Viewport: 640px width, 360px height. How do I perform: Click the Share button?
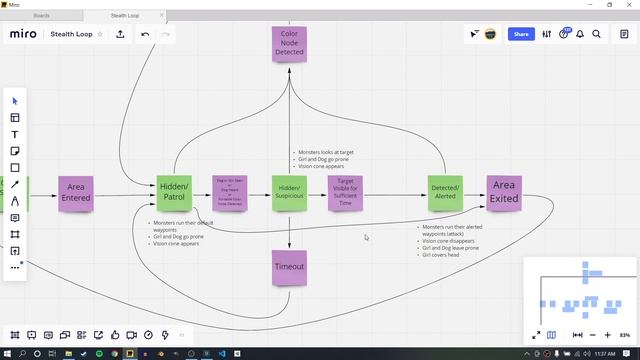521,34
